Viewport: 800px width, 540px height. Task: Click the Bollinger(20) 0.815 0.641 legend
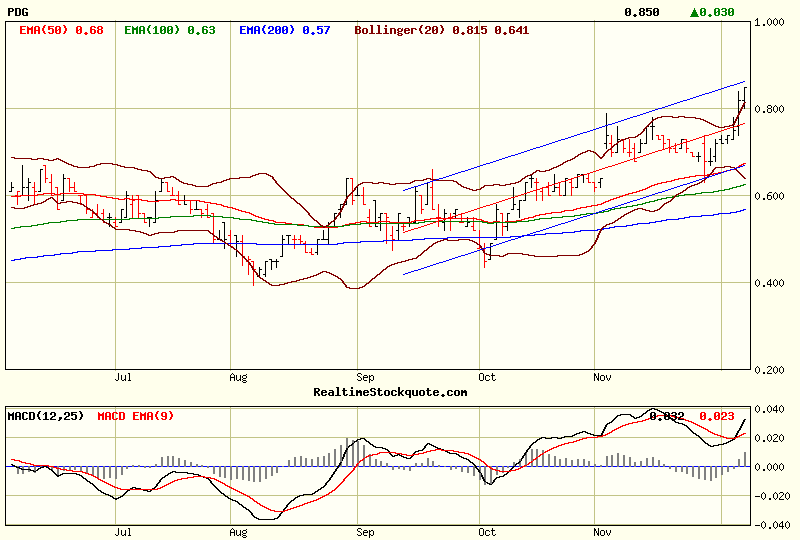[x=441, y=30]
